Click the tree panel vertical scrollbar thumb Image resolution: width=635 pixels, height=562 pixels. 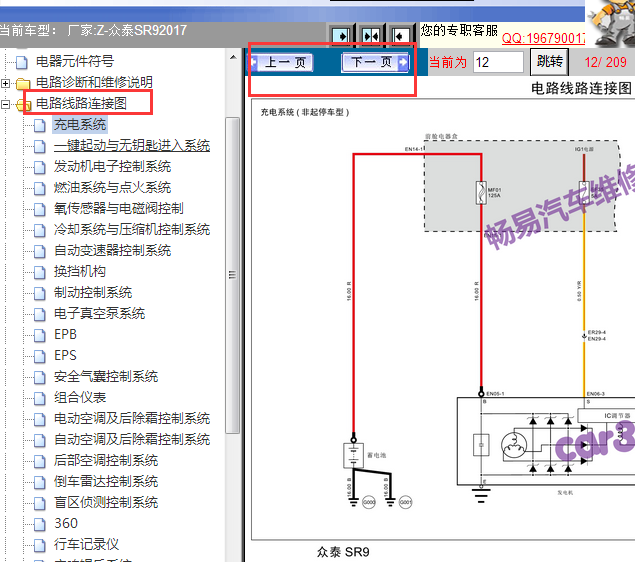click(x=232, y=275)
